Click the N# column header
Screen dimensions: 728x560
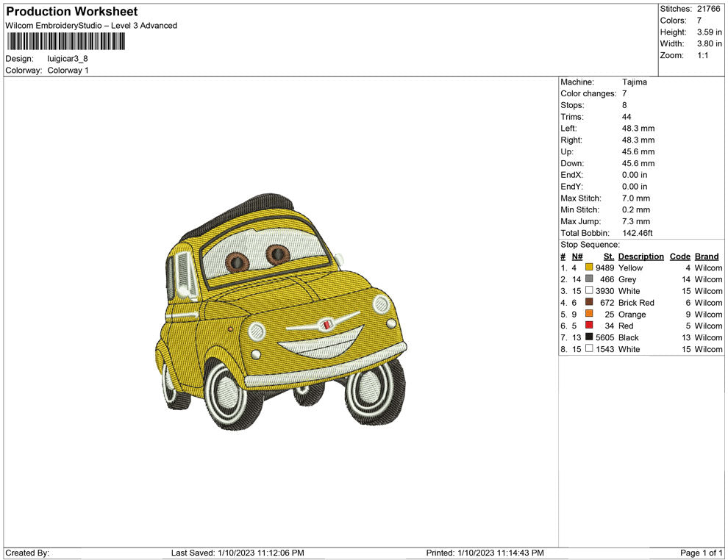click(577, 256)
